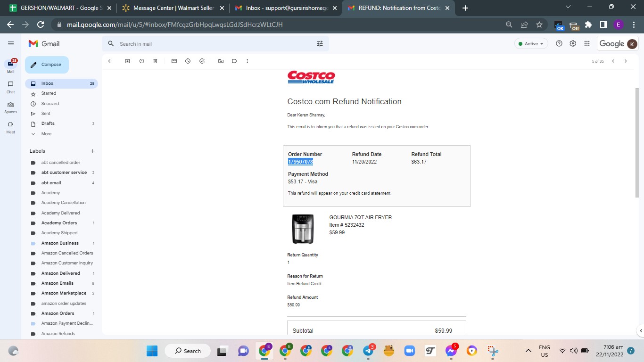Go back to inbox arrow
Image resolution: width=644 pixels, height=362 pixels.
click(110, 61)
